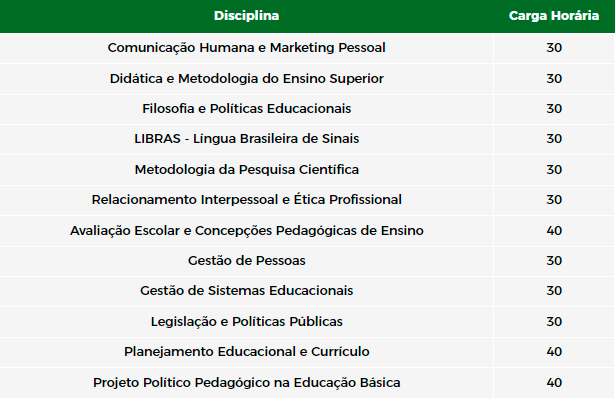The image size is (615, 398).
Task: Select Legislação e Políticas Públicas discipline
Action: [246, 321]
